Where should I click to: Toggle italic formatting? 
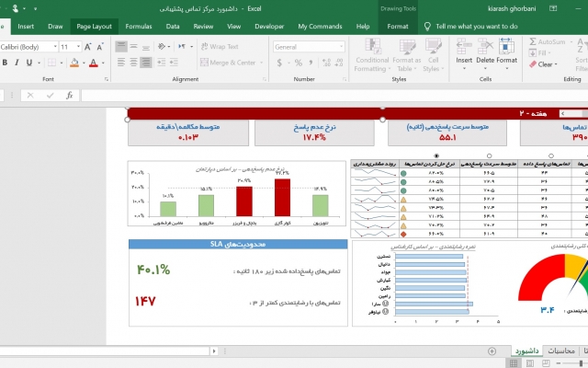(17, 63)
